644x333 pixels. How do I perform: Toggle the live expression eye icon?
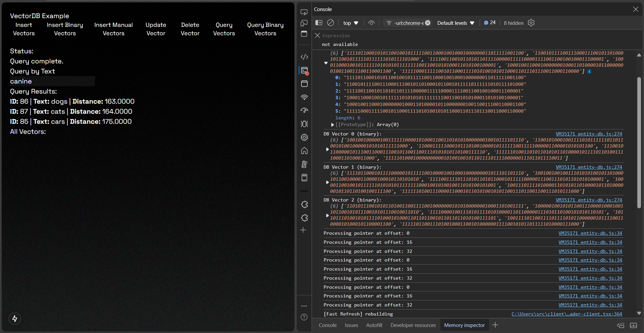tap(371, 23)
